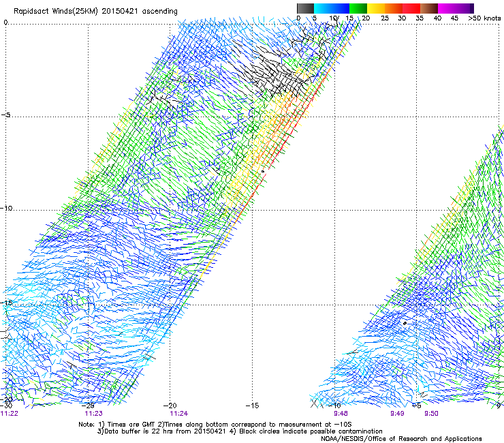
Task: Click the '-15' latitude label on left axis
Action: [6, 303]
